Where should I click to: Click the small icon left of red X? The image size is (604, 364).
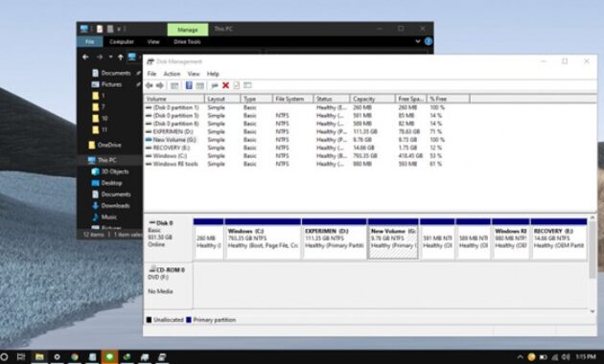click(215, 85)
